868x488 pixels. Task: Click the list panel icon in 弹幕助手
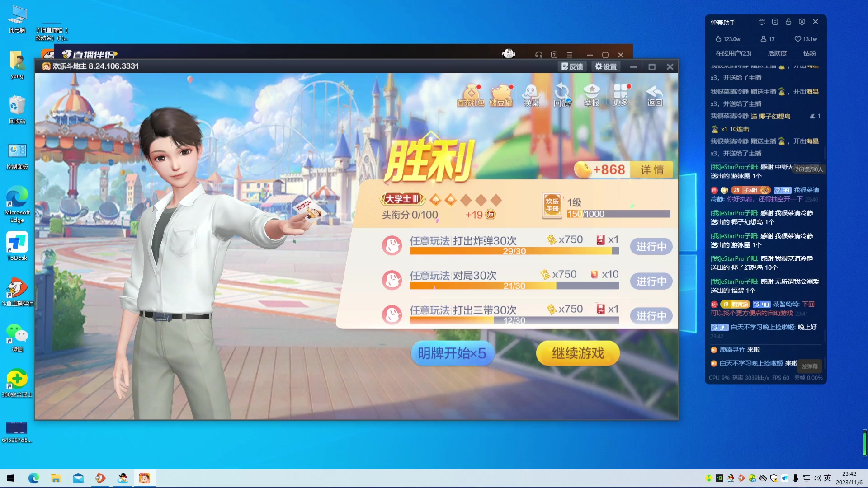[775, 22]
